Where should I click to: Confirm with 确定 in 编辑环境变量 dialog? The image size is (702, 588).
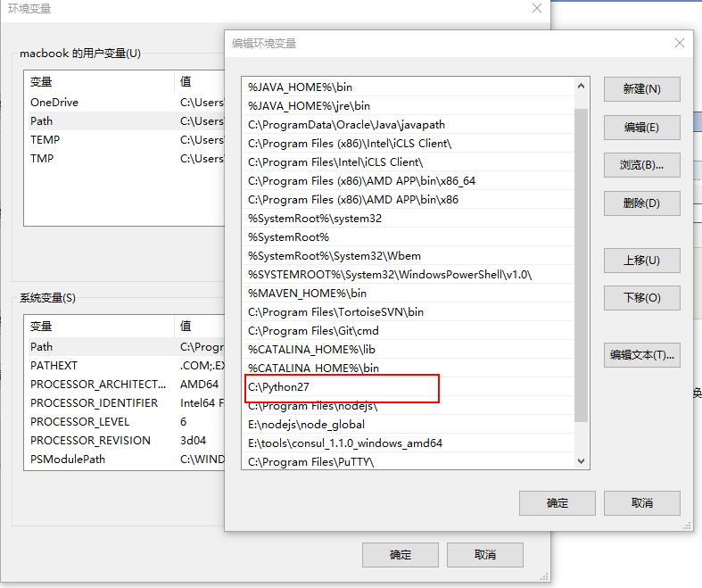tap(557, 503)
